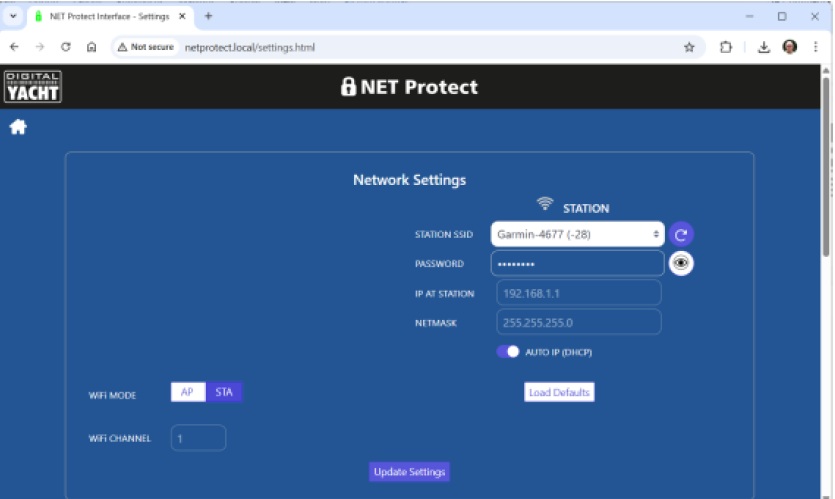
Task: Bookmark this page with the star icon
Action: click(689, 47)
